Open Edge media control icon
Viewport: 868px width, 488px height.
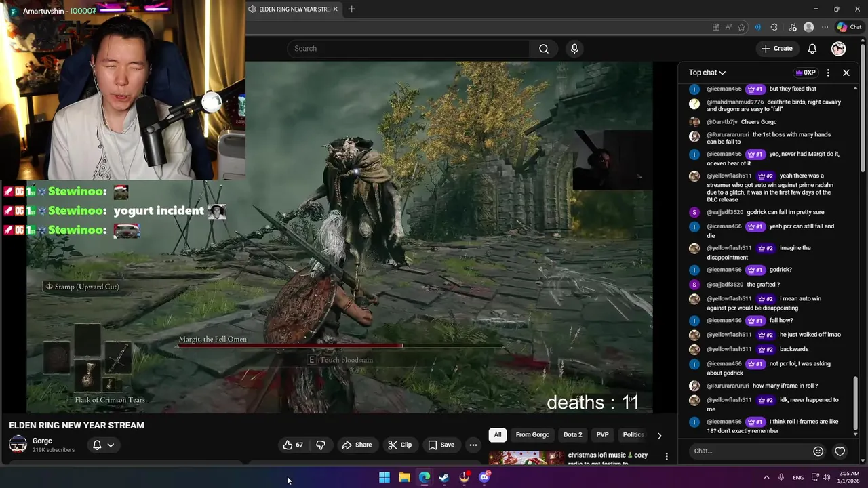click(793, 27)
